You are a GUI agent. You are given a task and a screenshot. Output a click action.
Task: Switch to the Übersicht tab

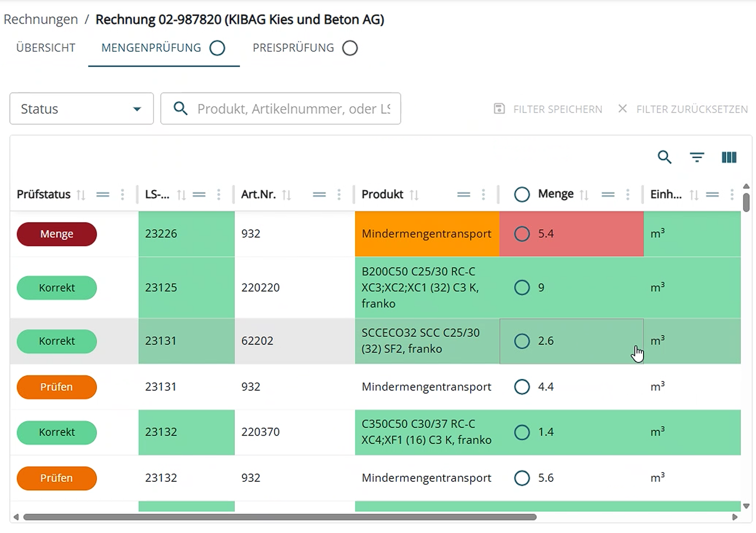point(46,48)
